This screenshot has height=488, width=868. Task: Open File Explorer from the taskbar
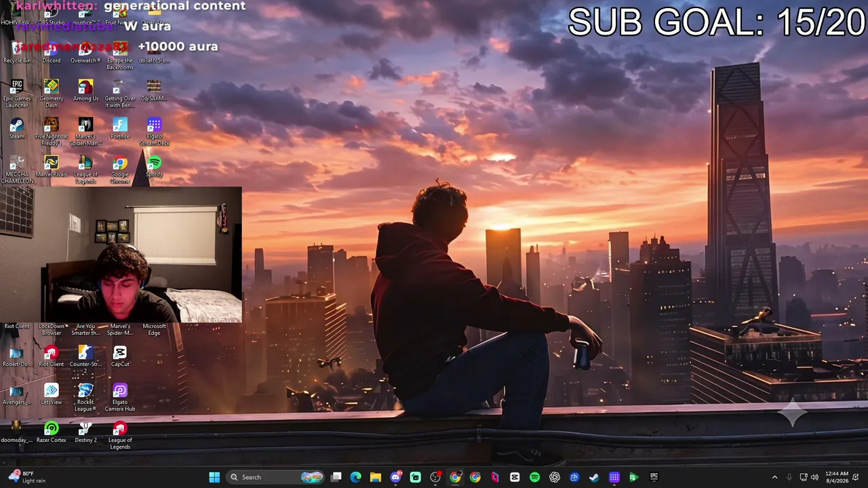point(375,477)
